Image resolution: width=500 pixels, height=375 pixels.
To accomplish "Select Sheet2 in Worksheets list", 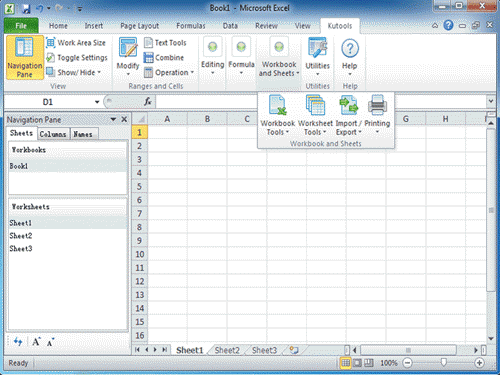I will click(68, 236).
